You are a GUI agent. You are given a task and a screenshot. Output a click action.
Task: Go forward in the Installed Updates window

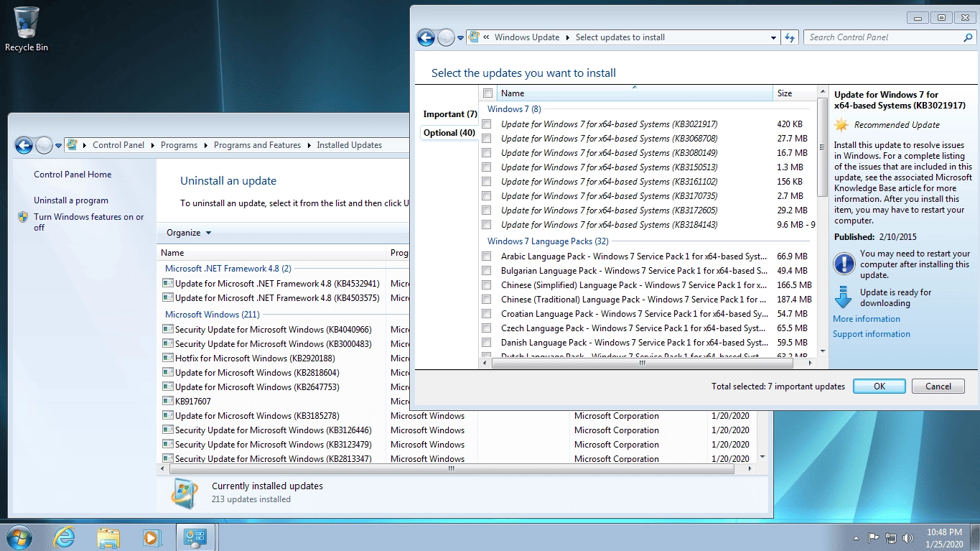point(44,145)
